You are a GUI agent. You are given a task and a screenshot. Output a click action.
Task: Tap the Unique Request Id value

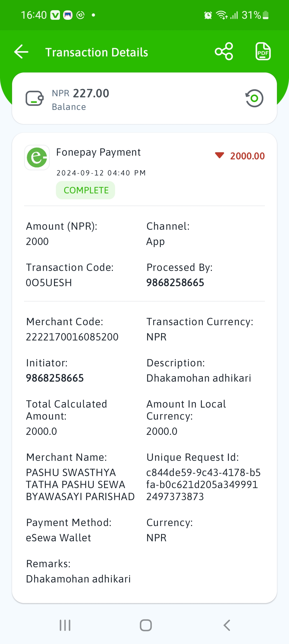(203, 485)
